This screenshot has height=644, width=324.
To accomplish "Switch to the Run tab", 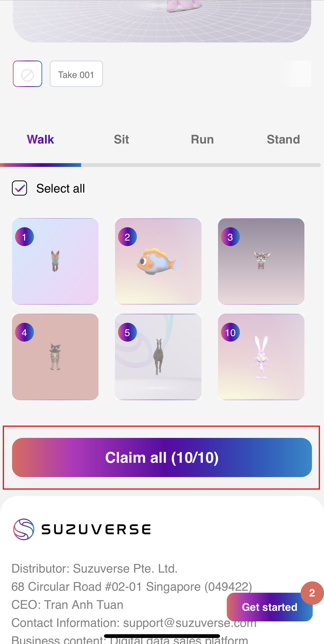I will pos(202,140).
